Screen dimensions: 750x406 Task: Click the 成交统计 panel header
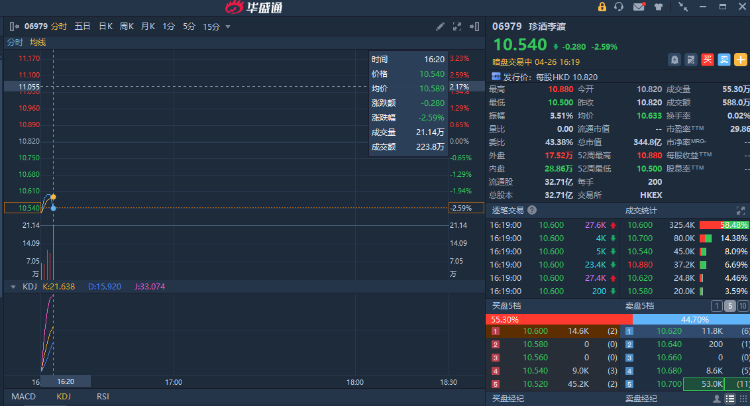641,210
